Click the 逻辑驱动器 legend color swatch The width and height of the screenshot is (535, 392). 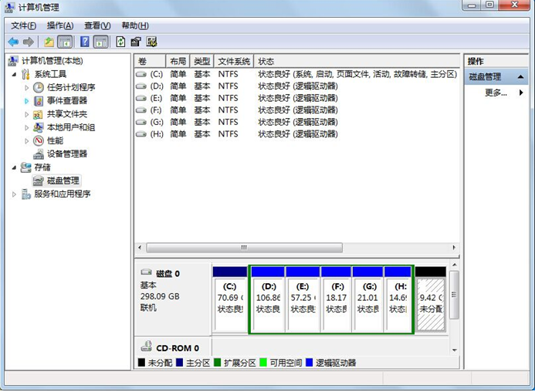click(309, 363)
